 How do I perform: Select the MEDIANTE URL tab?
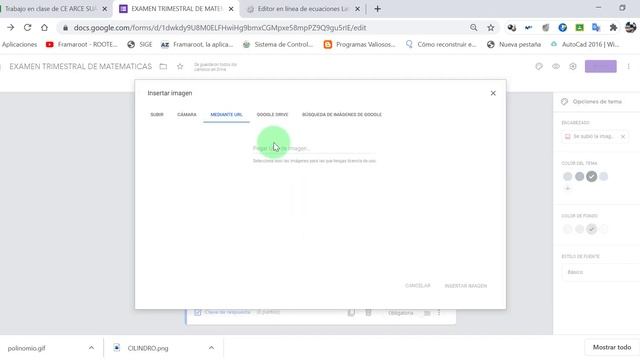227,115
